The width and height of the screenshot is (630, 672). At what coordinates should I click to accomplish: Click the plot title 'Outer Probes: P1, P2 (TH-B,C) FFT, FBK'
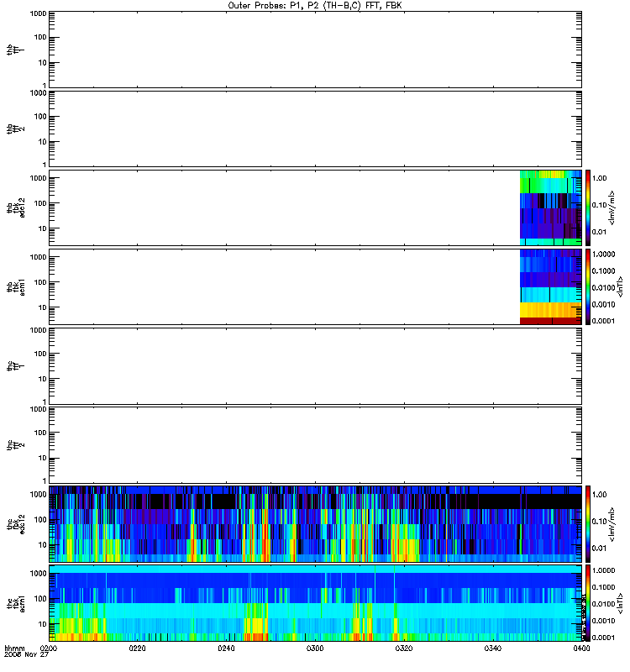point(315,6)
